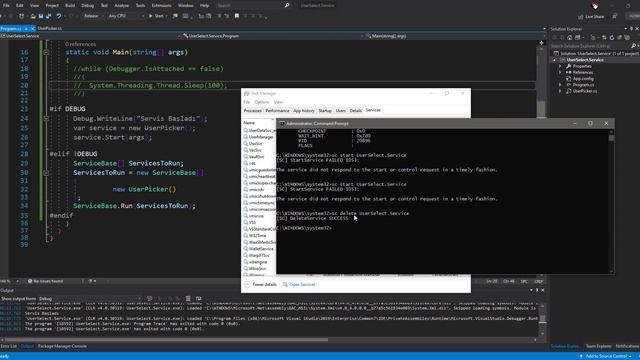The height and width of the screenshot is (360, 640).
Task: Select App.config in Solution Explorer
Action: (x=583, y=79)
